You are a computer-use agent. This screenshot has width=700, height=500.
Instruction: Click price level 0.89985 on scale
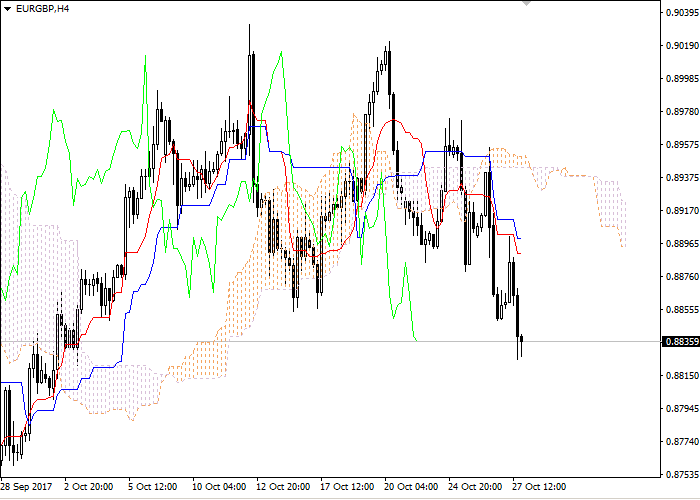682,79
